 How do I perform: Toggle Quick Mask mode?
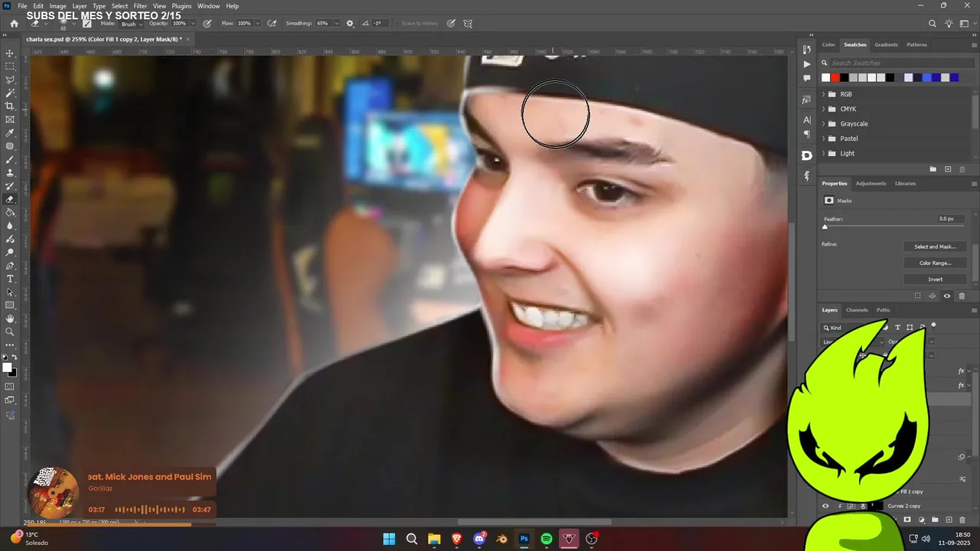[10, 386]
